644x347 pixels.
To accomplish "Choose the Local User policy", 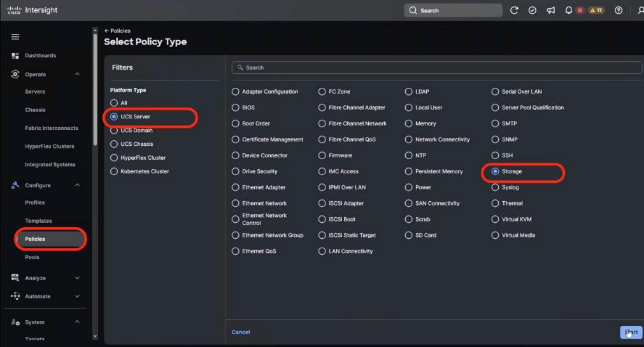I will (408, 108).
